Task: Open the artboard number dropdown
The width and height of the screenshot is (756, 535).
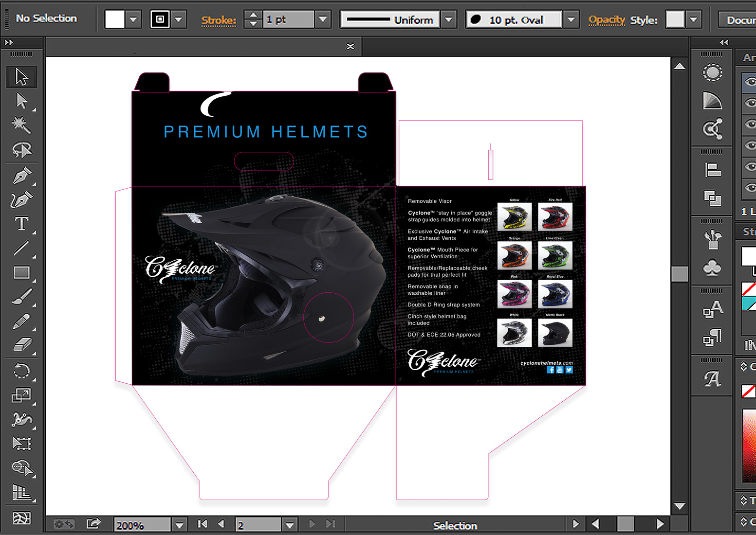Action: click(290, 525)
